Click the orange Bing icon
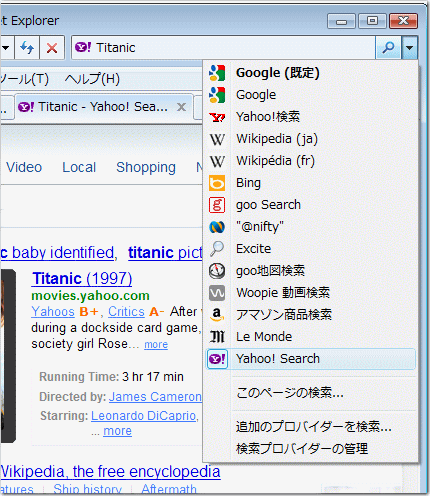430x496 pixels. tap(217, 183)
